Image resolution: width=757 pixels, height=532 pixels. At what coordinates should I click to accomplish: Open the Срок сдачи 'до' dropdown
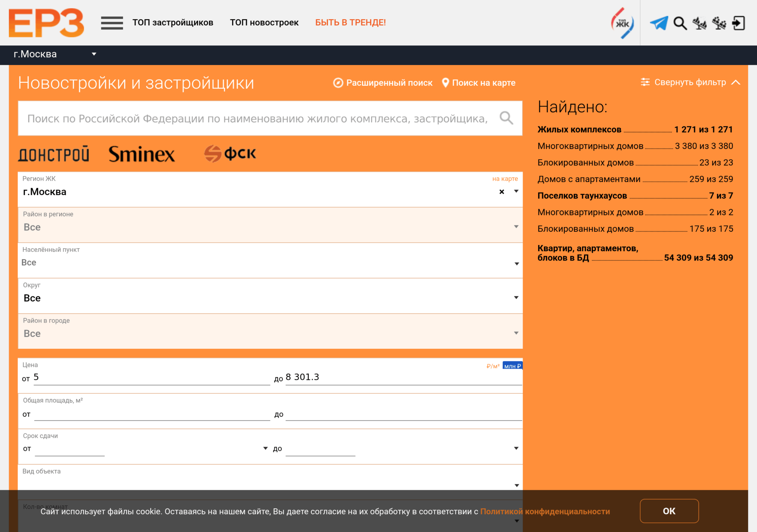tap(516, 449)
